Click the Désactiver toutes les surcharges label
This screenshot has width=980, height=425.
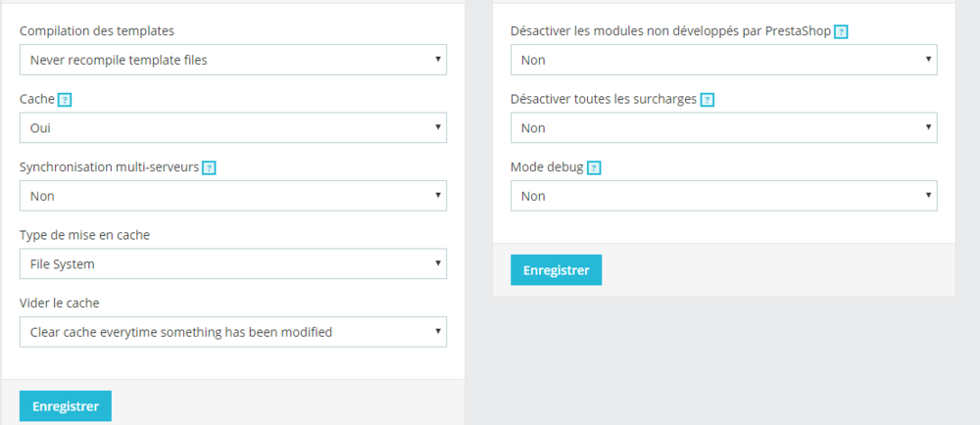(604, 100)
